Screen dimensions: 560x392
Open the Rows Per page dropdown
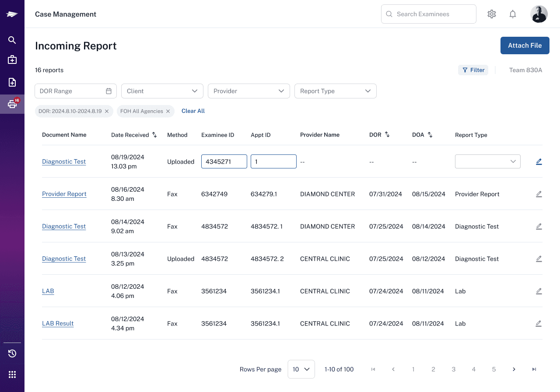(x=301, y=369)
